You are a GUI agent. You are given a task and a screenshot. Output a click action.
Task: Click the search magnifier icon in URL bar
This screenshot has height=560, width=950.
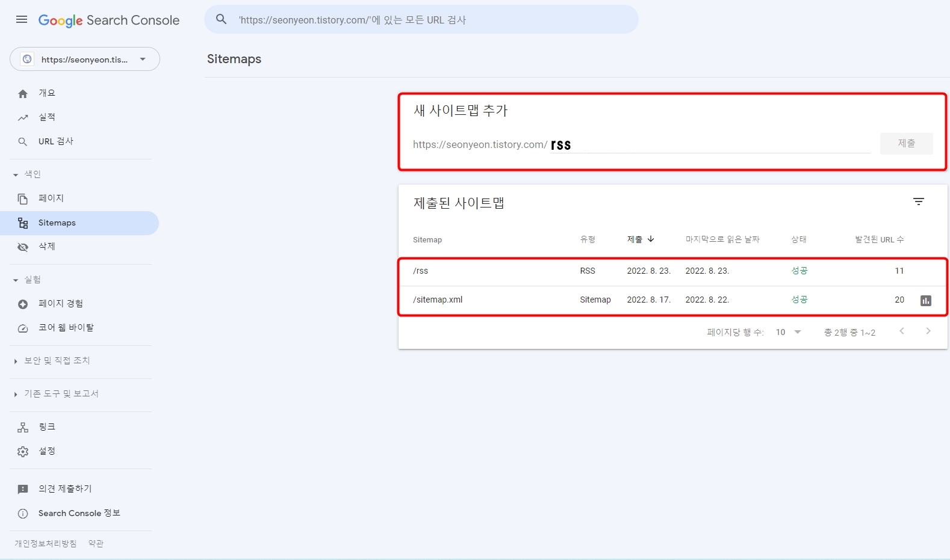pos(222,19)
